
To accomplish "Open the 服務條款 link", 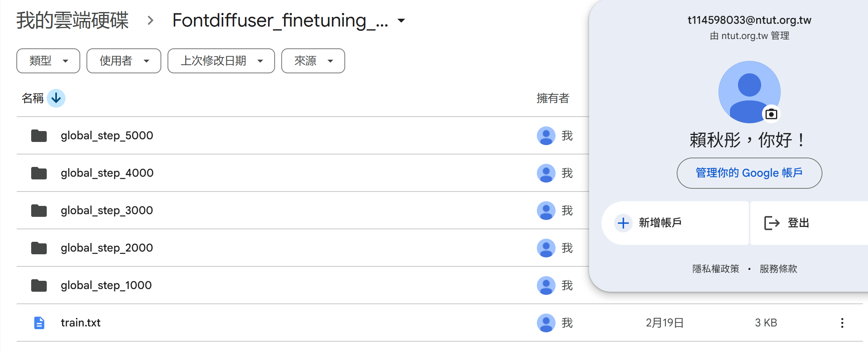I will (778, 269).
